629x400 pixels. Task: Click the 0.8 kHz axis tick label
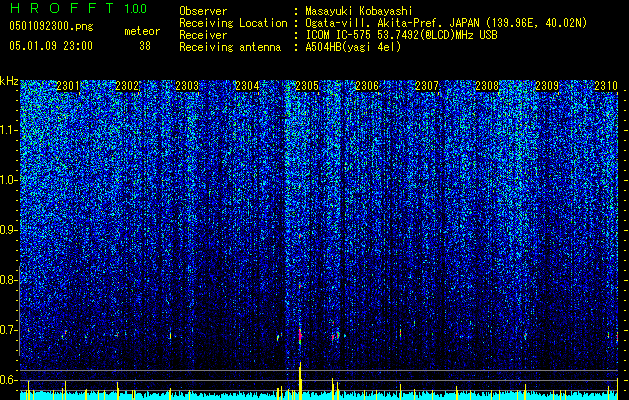(x=9, y=280)
